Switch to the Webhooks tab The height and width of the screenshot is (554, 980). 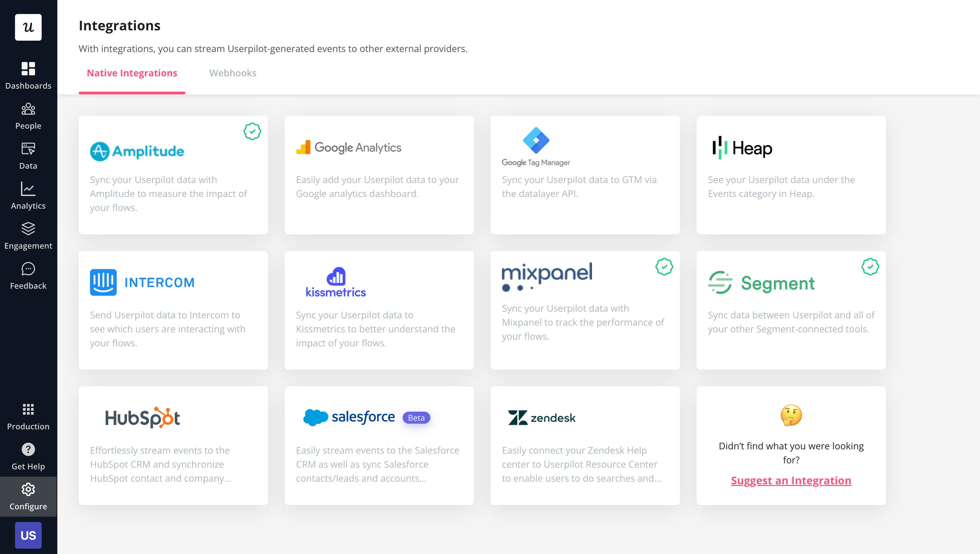pos(233,73)
